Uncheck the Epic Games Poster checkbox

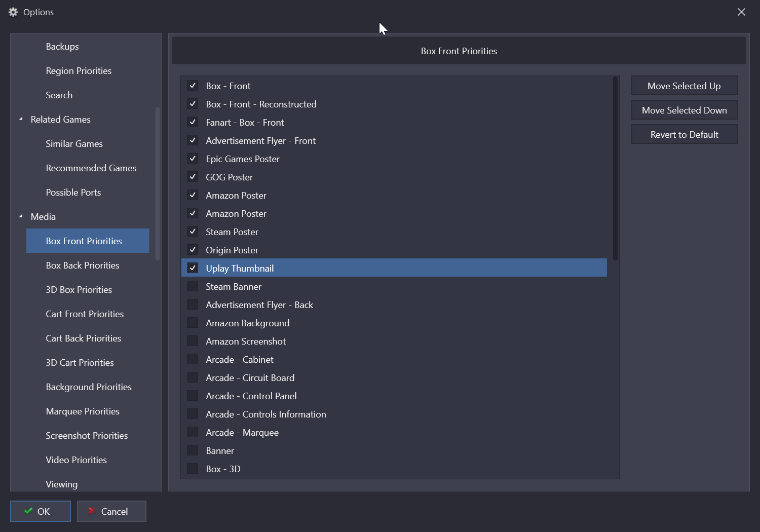click(x=193, y=159)
